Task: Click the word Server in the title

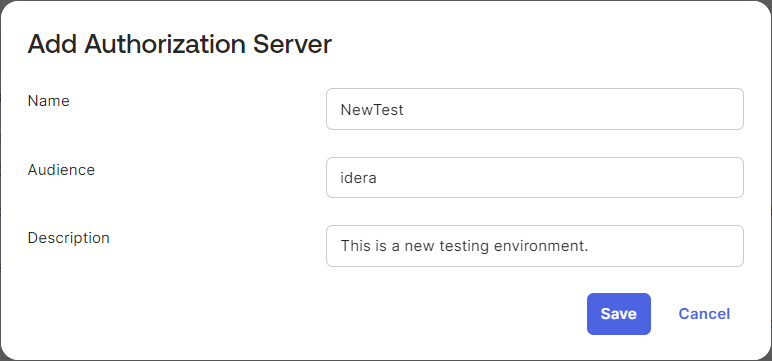Action: [x=292, y=44]
